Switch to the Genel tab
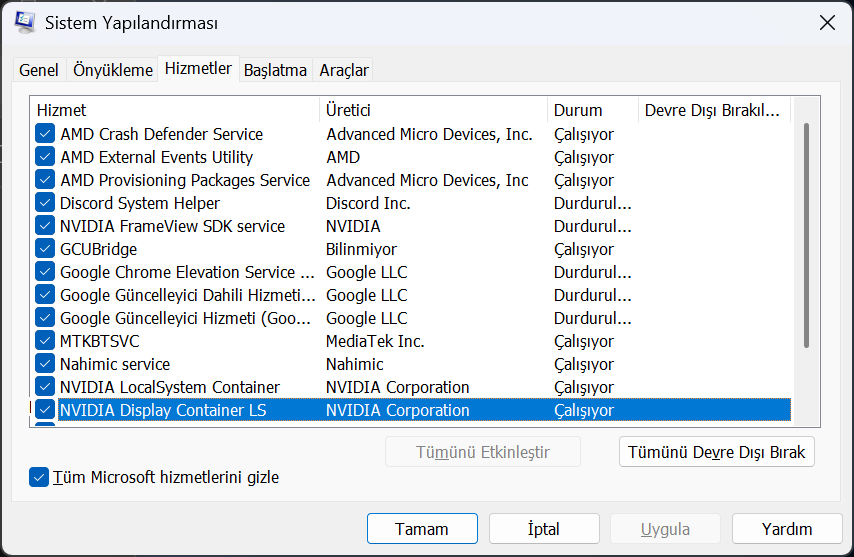The width and height of the screenshot is (854, 557). pyautogui.click(x=39, y=70)
